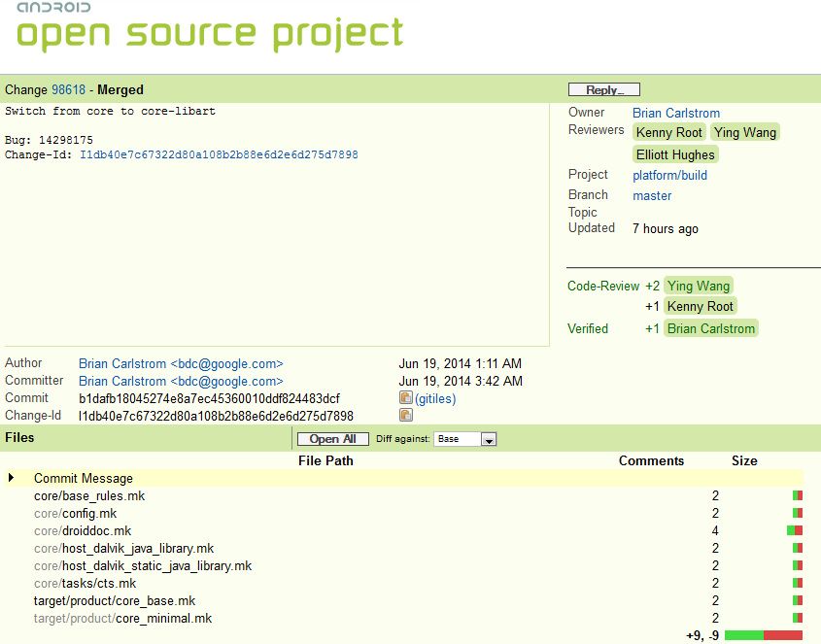The image size is (821, 644).
Task: Click the Android open source project logo
Action: click(210, 27)
